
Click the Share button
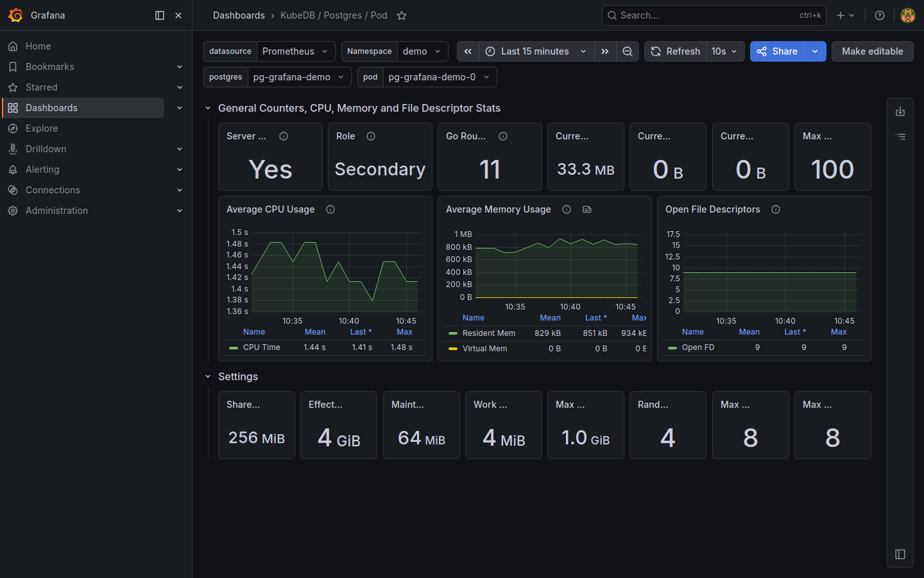[777, 51]
